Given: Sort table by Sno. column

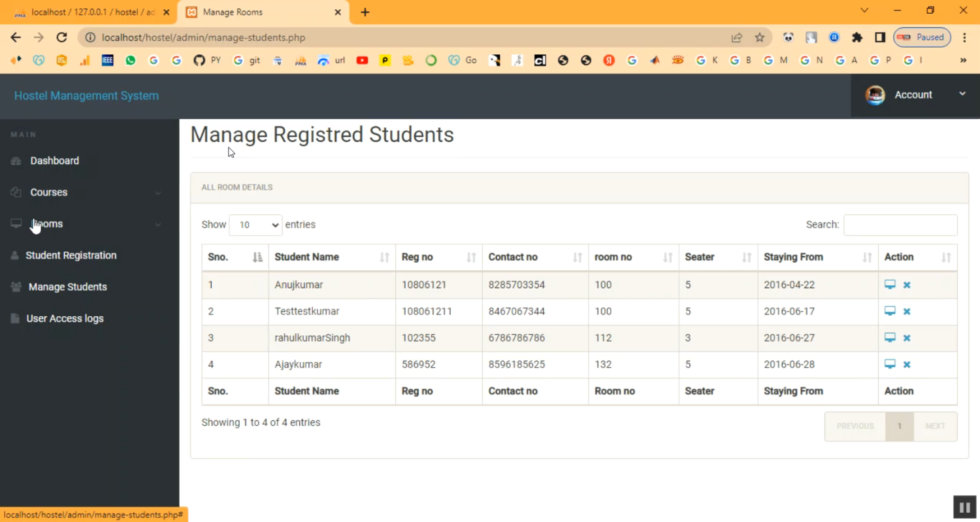Looking at the screenshot, I should click(235, 257).
